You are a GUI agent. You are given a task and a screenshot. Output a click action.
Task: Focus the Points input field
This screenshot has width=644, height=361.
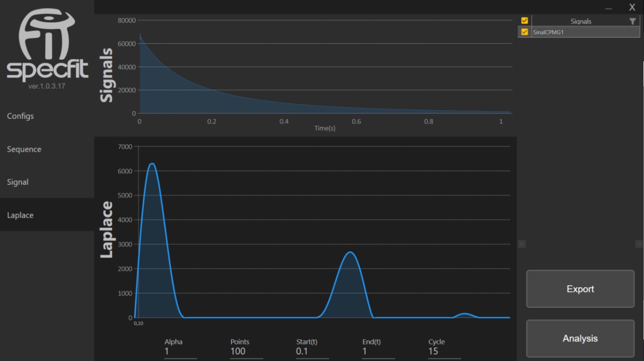point(246,351)
